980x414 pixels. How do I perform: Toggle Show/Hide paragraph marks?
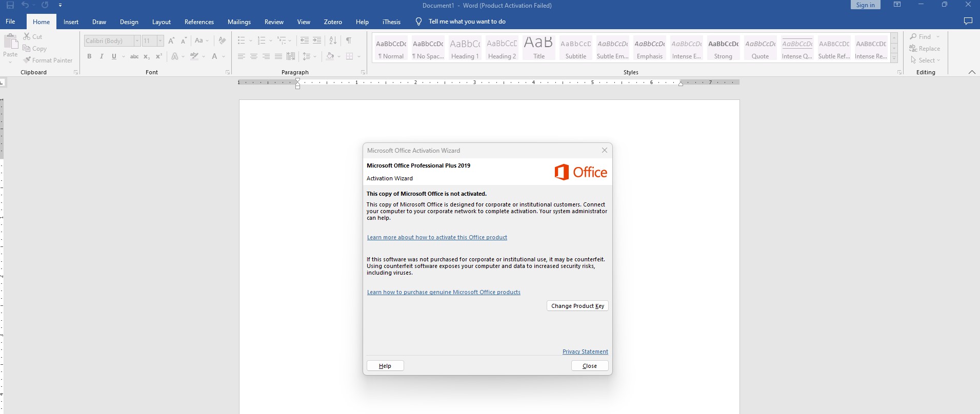349,40
